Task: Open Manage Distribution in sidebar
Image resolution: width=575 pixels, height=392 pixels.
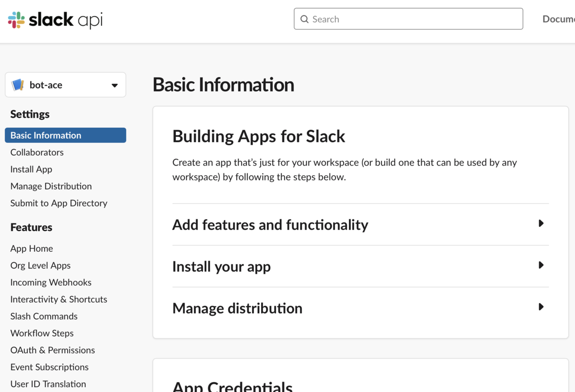Action: [51, 186]
